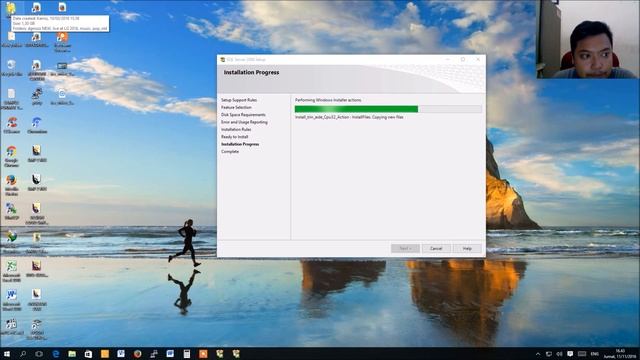Screen dimensions: 640x360
Task: Cancel the SQL Server installation
Action: [436, 248]
